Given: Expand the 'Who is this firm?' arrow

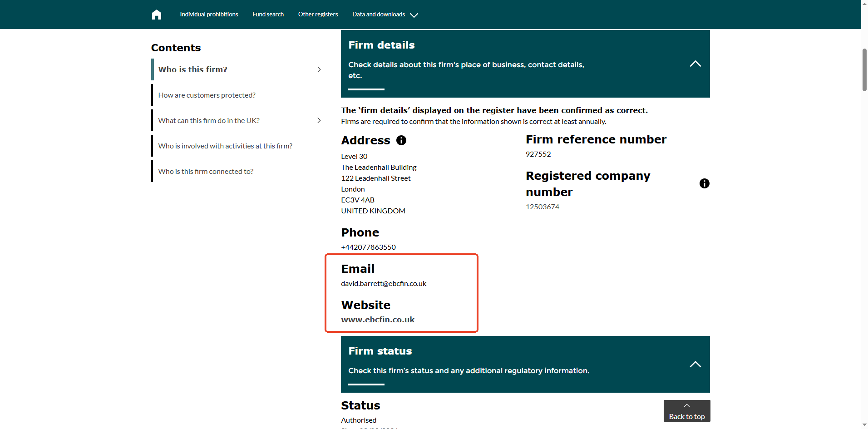Looking at the screenshot, I should pyautogui.click(x=319, y=69).
